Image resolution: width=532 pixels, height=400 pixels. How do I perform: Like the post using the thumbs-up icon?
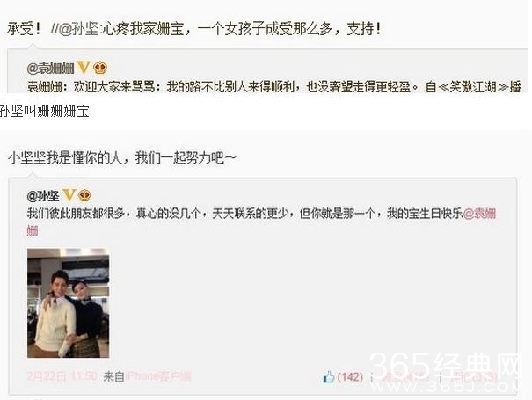pos(328,376)
